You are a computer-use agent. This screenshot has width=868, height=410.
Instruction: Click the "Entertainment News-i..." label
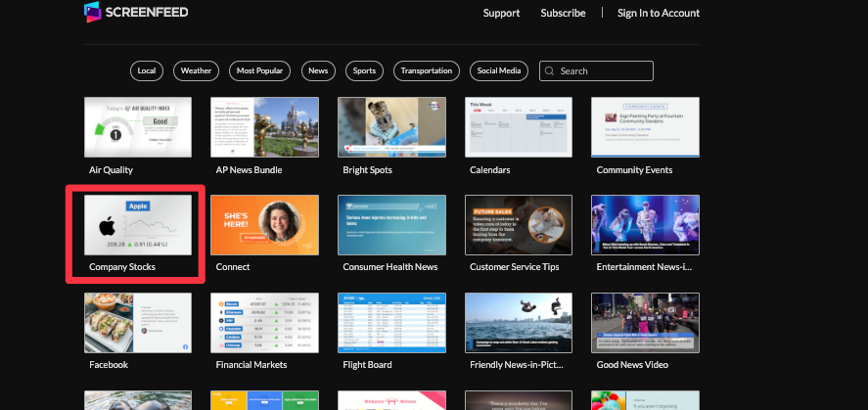click(644, 267)
